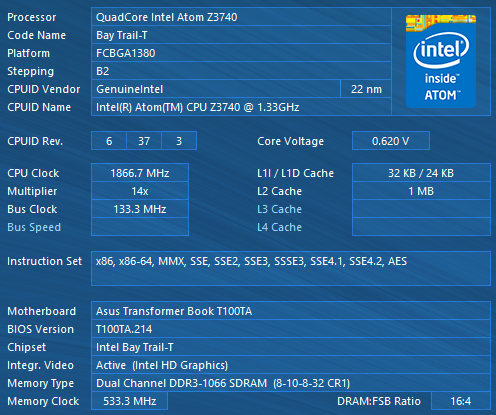This screenshot has height=415, width=496.
Task: Click the 'Memory Clock' label
Action: click(43, 401)
